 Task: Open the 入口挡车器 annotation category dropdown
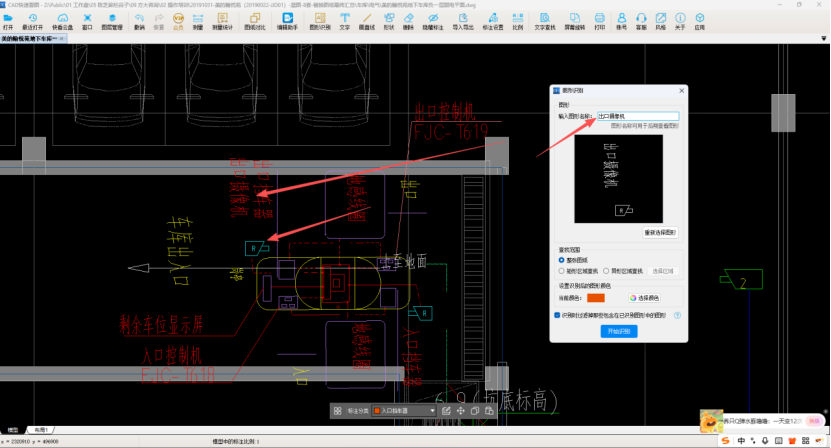[403, 410]
